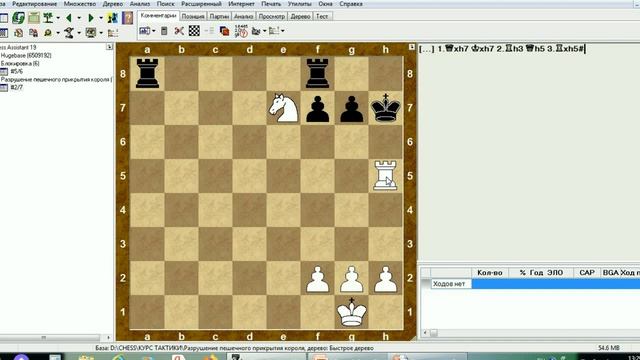The height and width of the screenshot is (360, 640).
Task: Click the Кол-во column header
Action: (489, 273)
